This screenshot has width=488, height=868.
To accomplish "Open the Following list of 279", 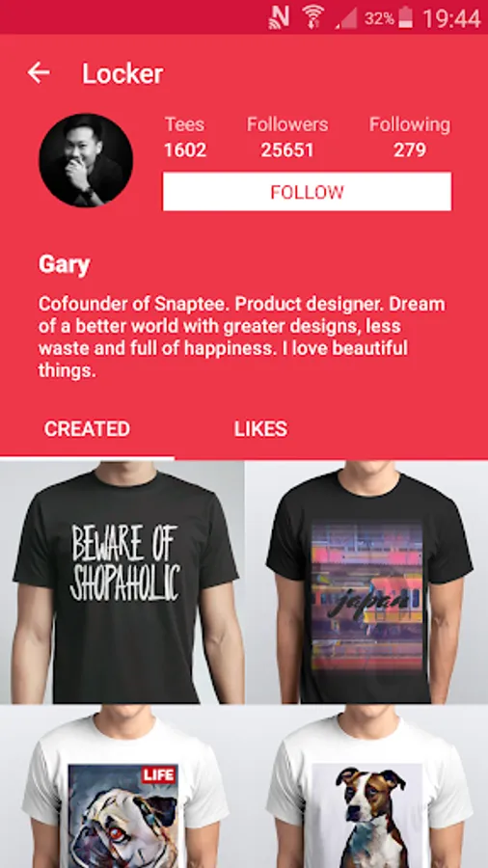I will pos(410,137).
